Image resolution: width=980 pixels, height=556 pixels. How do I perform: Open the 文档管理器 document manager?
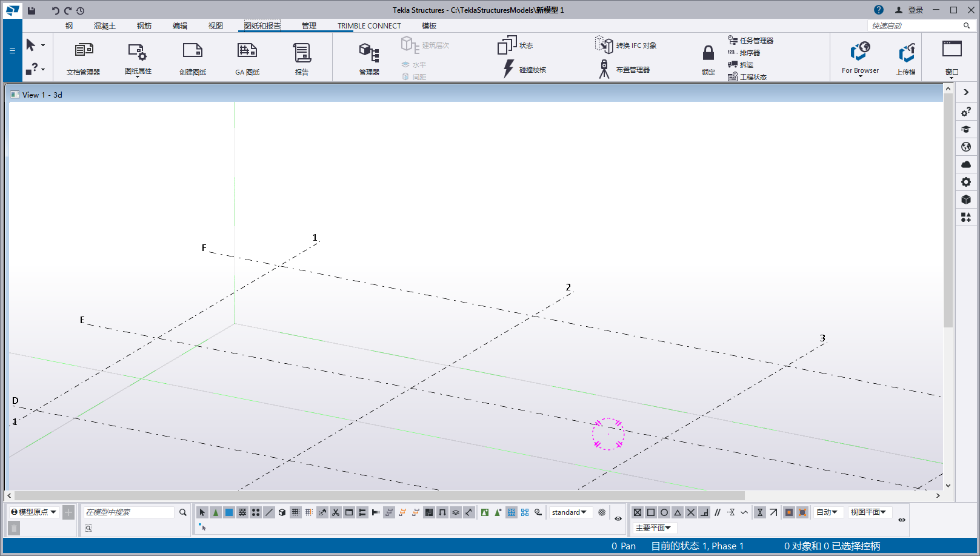click(84, 58)
